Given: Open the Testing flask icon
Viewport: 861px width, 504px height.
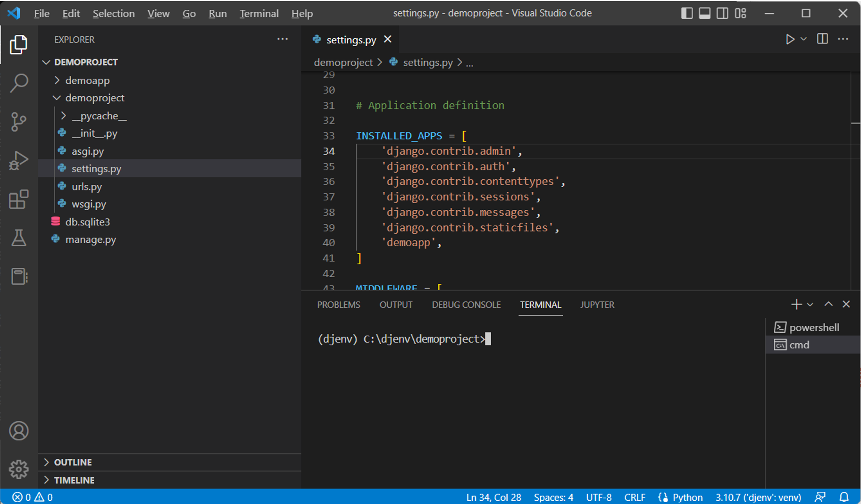Looking at the screenshot, I should (x=19, y=238).
